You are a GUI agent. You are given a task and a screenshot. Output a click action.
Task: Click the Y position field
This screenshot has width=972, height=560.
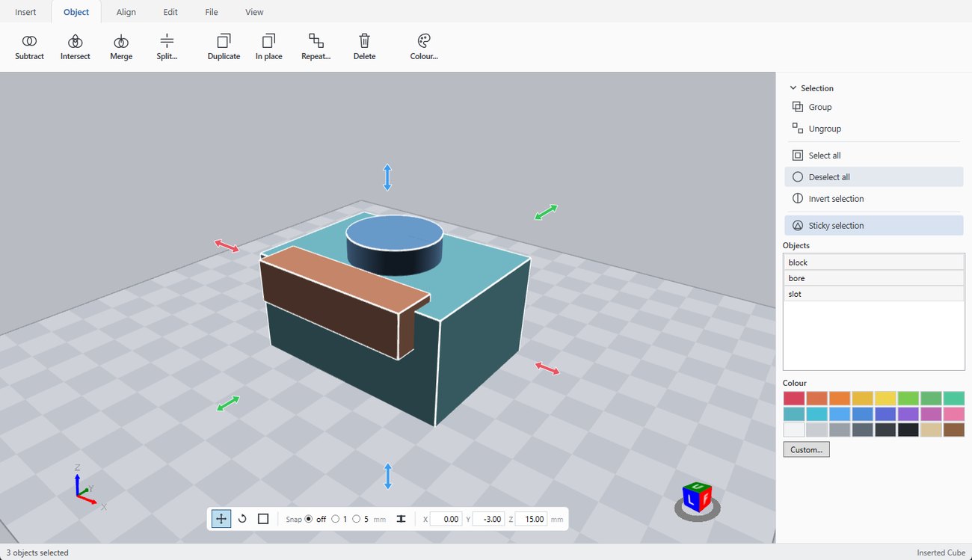488,519
